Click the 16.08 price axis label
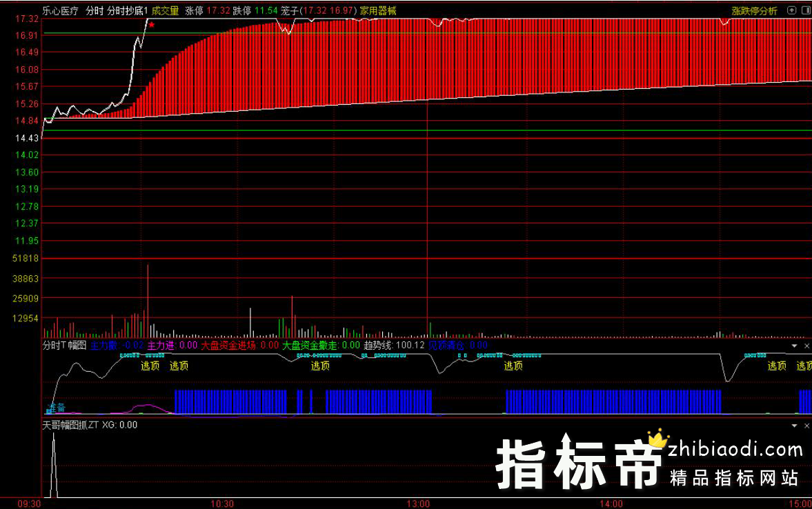Image resolution: width=812 pixels, height=509 pixels. 26,70
